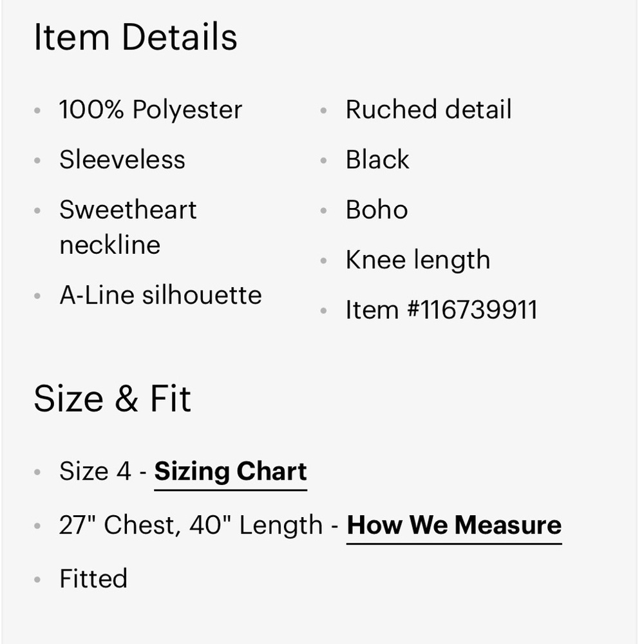Click the 27" Chest measurement text
The height and width of the screenshot is (644, 644).
point(116,526)
